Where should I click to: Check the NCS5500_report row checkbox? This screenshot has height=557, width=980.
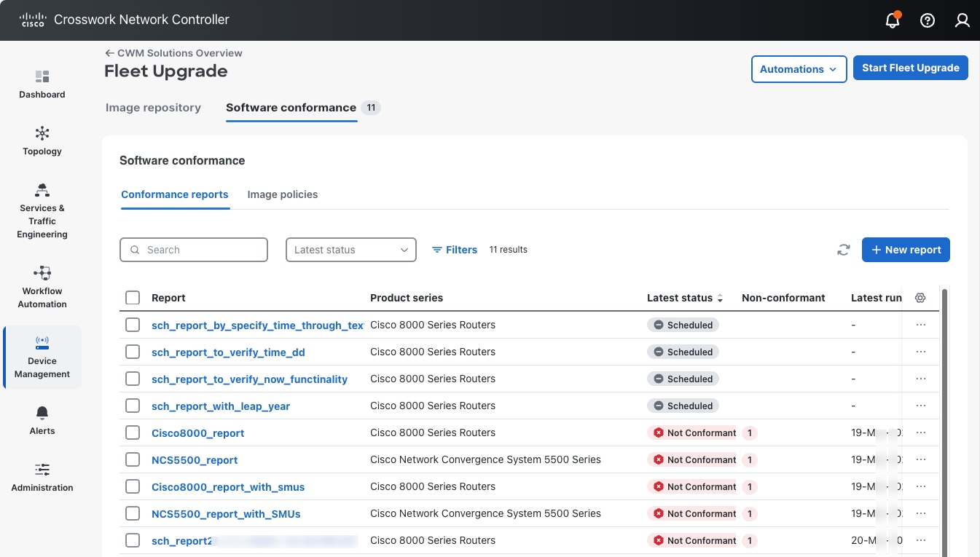click(133, 459)
